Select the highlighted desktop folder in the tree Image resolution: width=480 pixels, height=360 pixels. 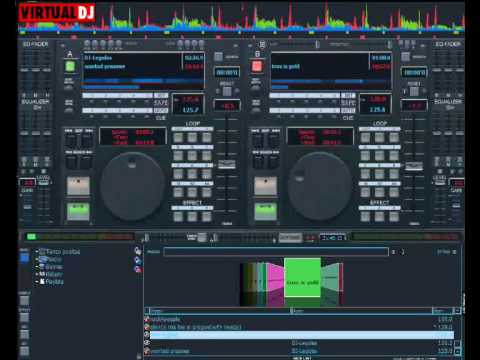pos(51,259)
